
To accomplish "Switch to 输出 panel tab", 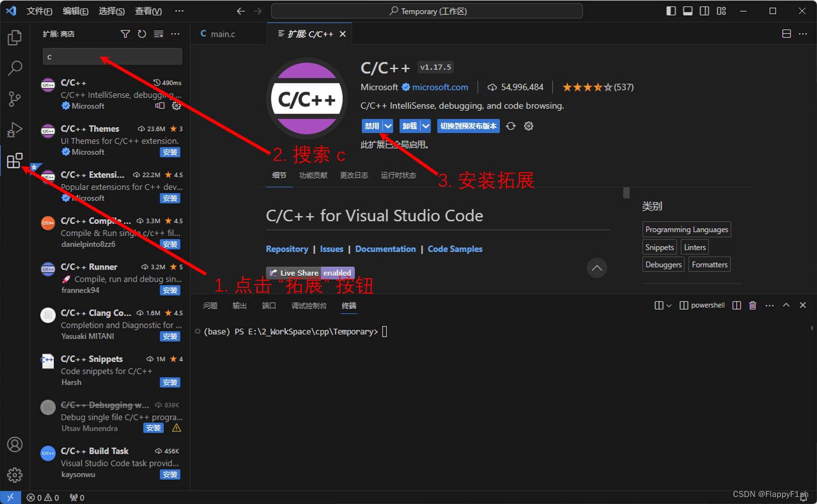I will tap(240, 306).
